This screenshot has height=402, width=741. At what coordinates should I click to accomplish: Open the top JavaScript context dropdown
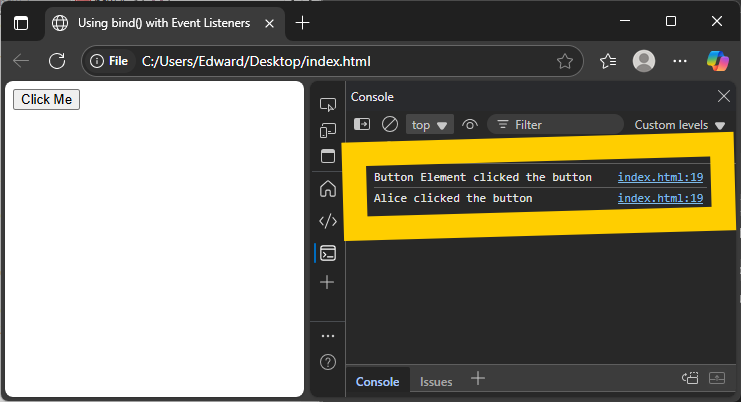pos(430,125)
